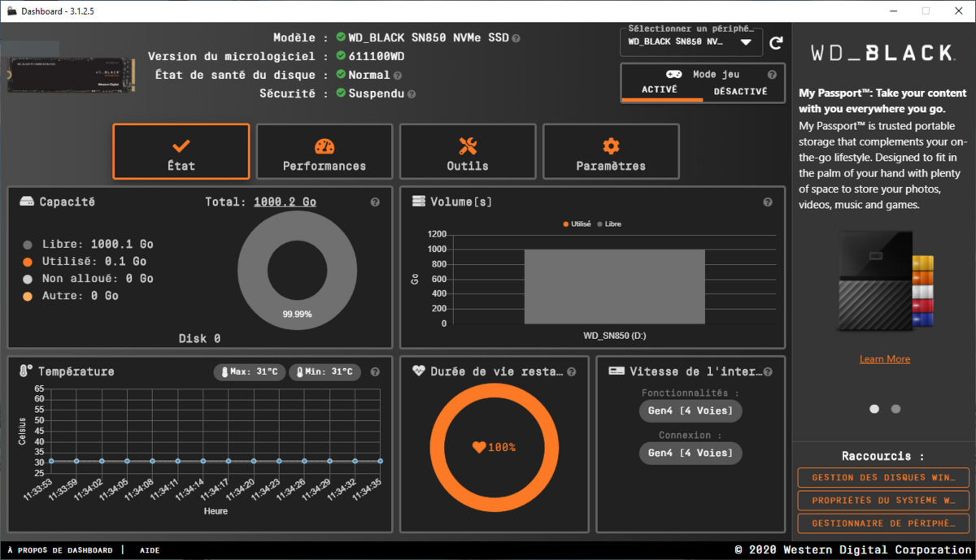The image size is (976, 560).
Task: Click the Total 1000.2 Go link
Action: [285, 202]
